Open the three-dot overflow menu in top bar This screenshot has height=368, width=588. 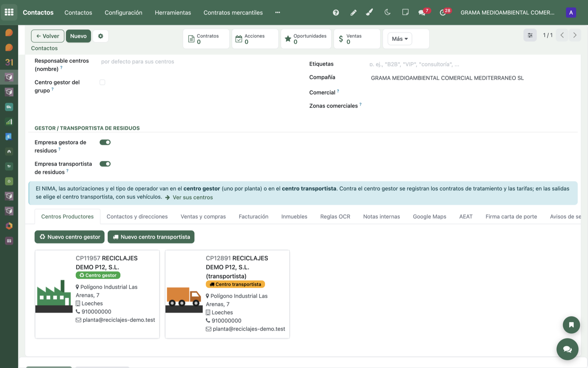[277, 12]
